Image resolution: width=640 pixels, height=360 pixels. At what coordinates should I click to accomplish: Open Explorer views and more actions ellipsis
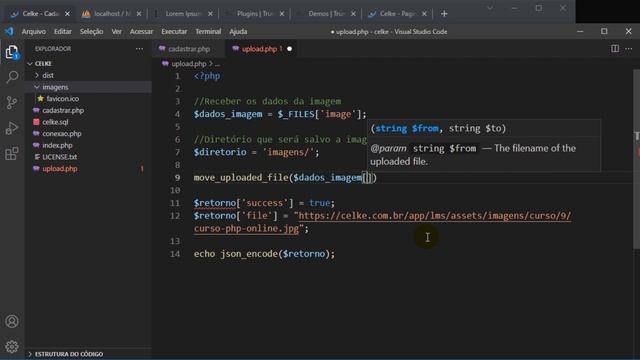click(139, 49)
